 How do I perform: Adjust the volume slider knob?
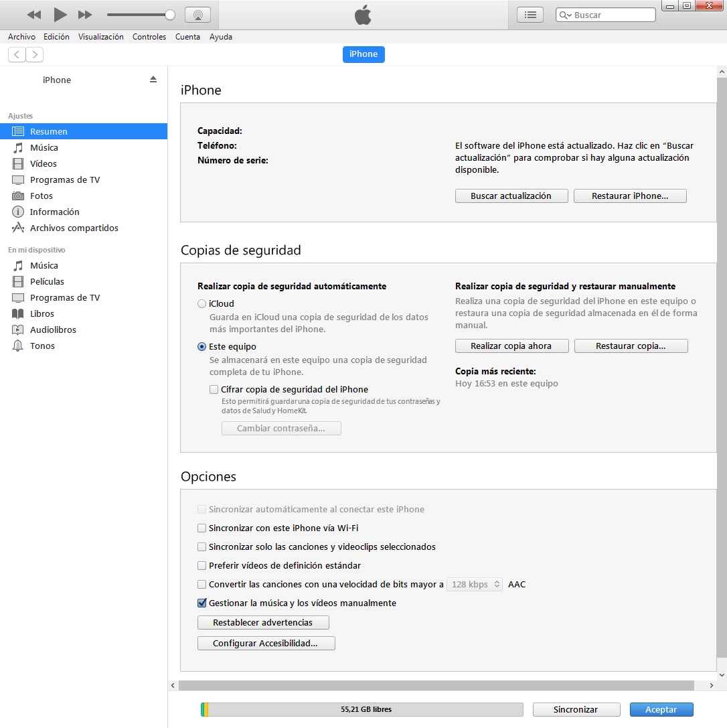(170, 15)
